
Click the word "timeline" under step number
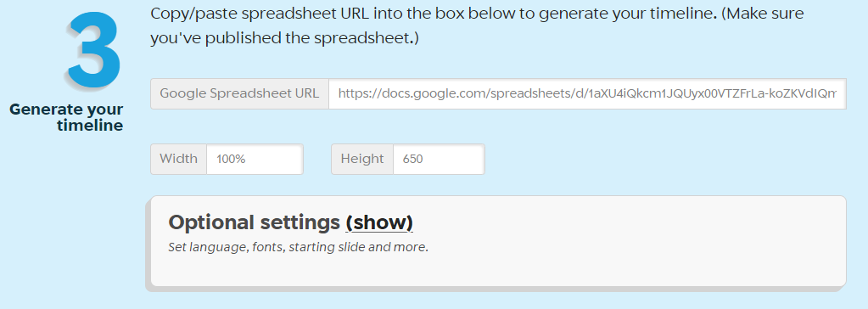click(90, 126)
